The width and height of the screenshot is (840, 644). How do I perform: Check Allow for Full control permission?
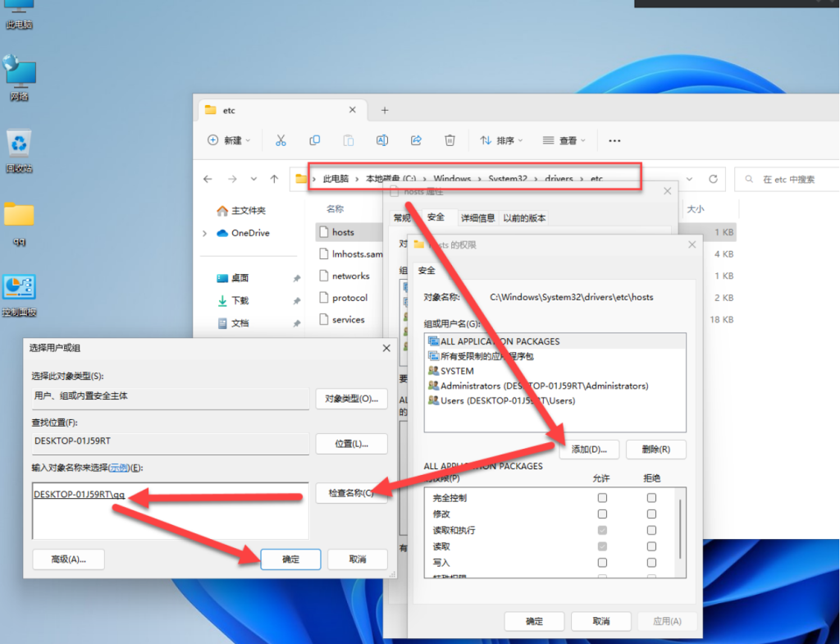point(603,498)
